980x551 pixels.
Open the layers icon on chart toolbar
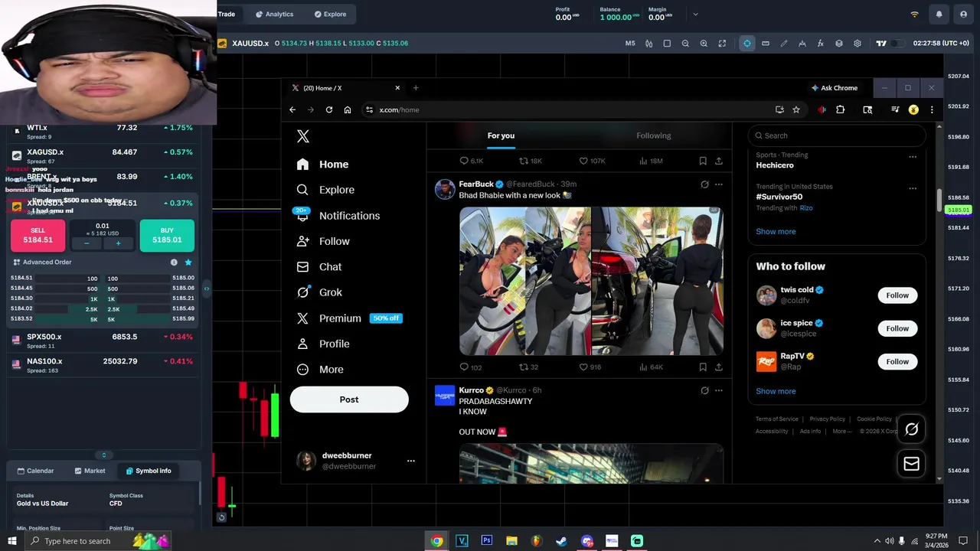point(839,44)
